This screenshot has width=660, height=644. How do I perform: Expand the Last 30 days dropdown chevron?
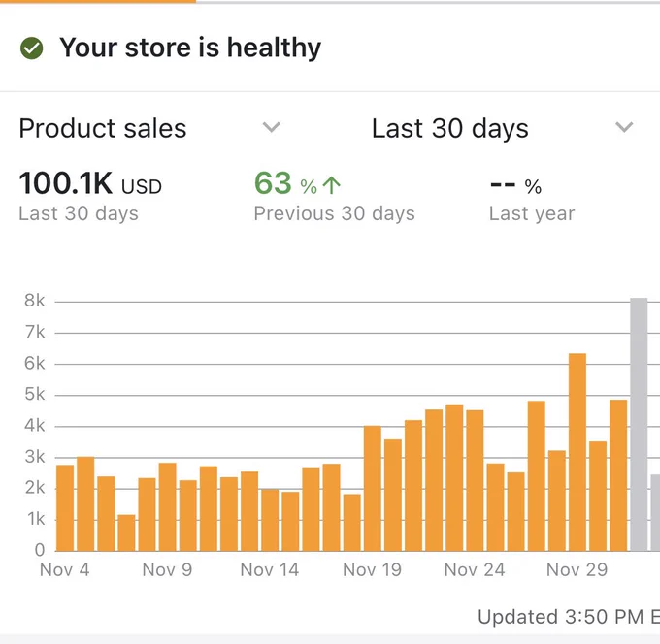pos(624,127)
